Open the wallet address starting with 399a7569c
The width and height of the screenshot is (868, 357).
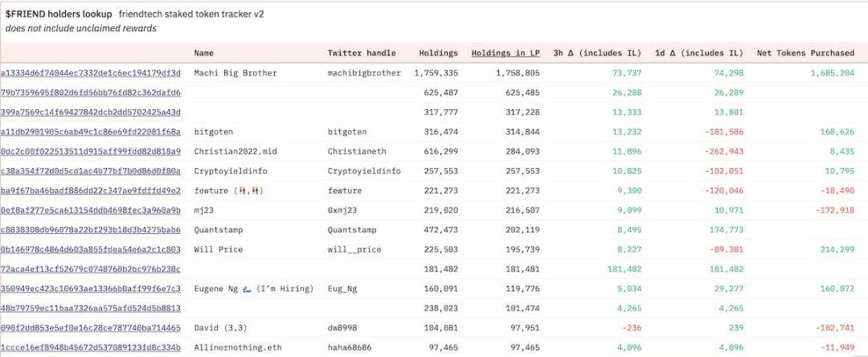click(90, 112)
